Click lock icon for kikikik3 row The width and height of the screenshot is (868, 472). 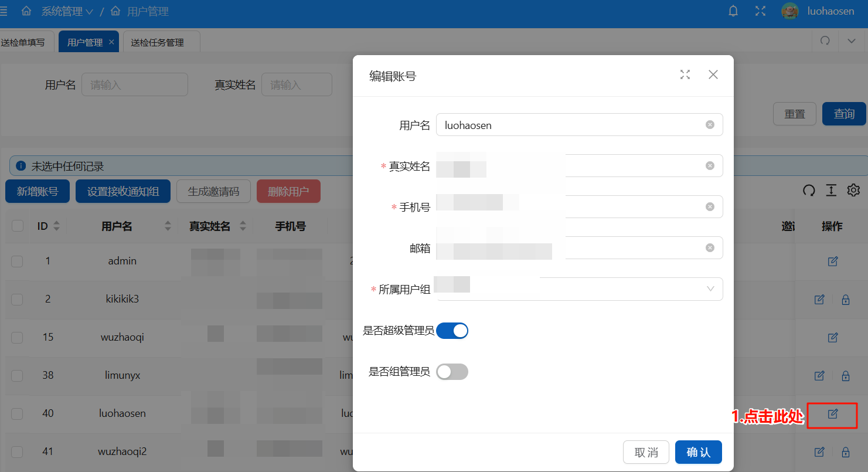click(845, 300)
